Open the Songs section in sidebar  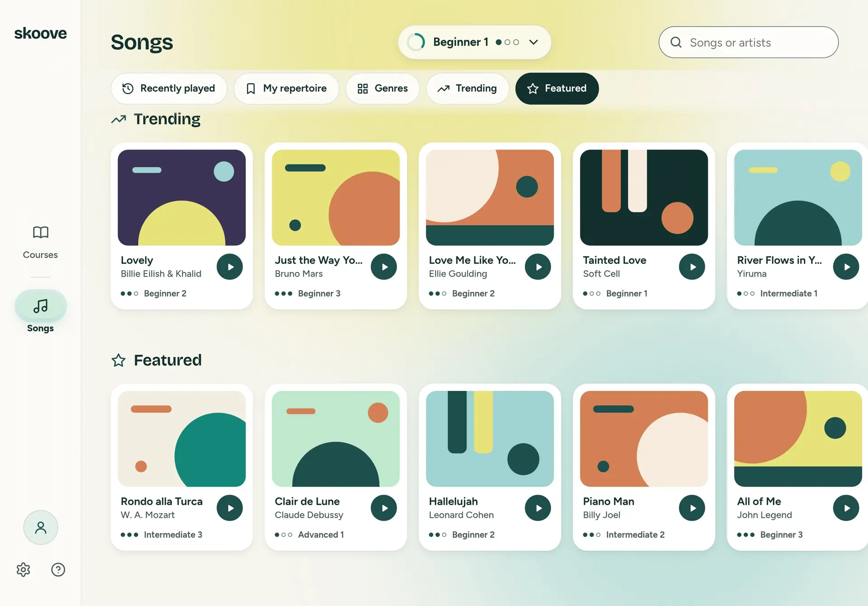pos(40,312)
